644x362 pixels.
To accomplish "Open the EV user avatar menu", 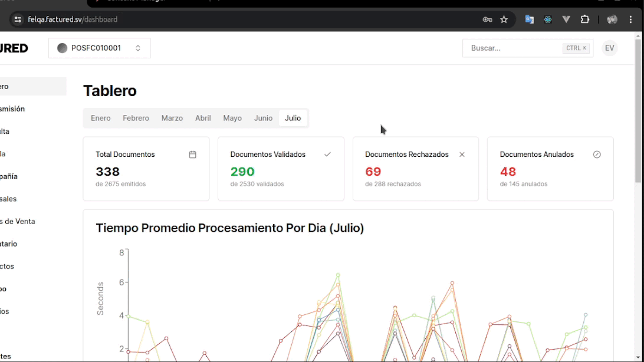I will [x=609, y=48].
